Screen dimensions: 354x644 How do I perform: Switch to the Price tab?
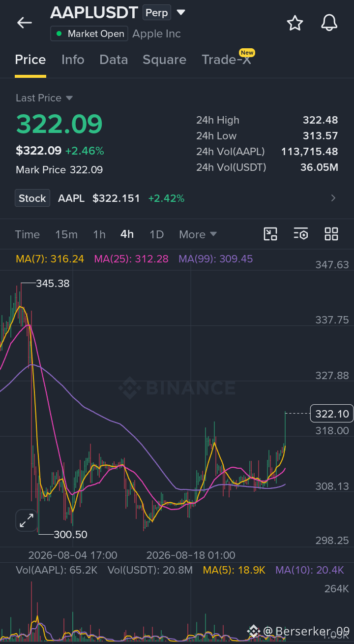(x=30, y=60)
